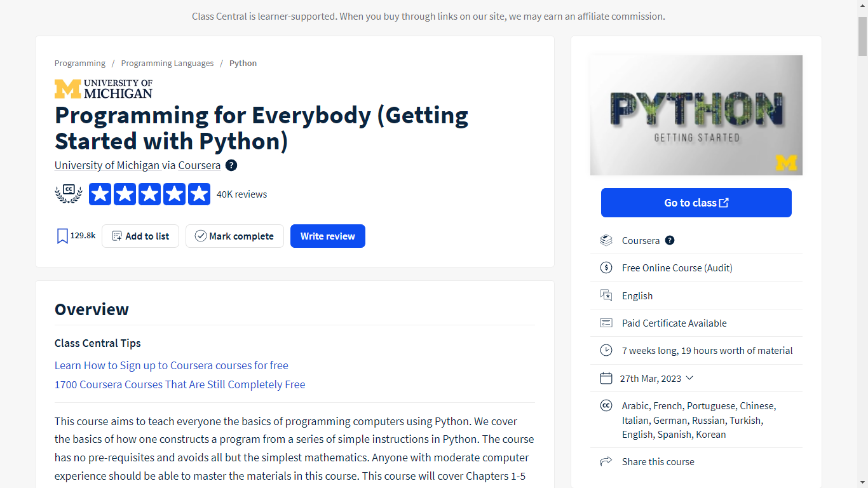Viewport: 868px width, 488px height.
Task: Click the University of Michigan logo
Action: [104, 89]
